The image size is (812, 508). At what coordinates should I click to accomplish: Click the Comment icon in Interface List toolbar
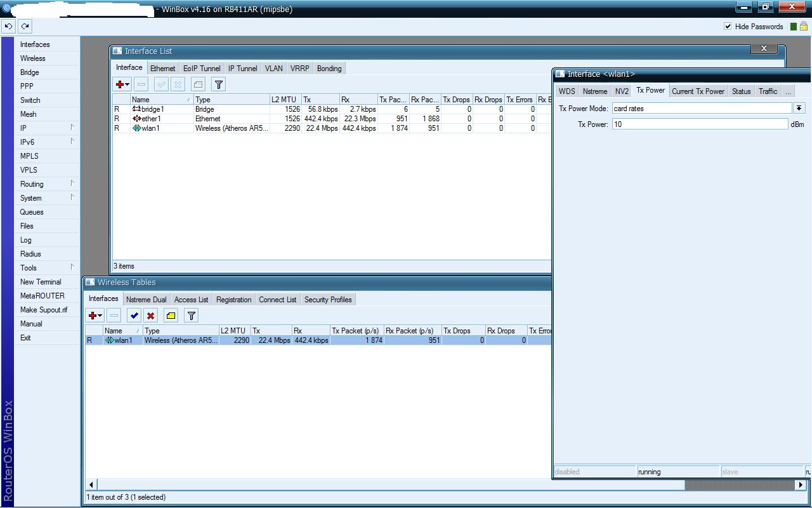click(199, 84)
